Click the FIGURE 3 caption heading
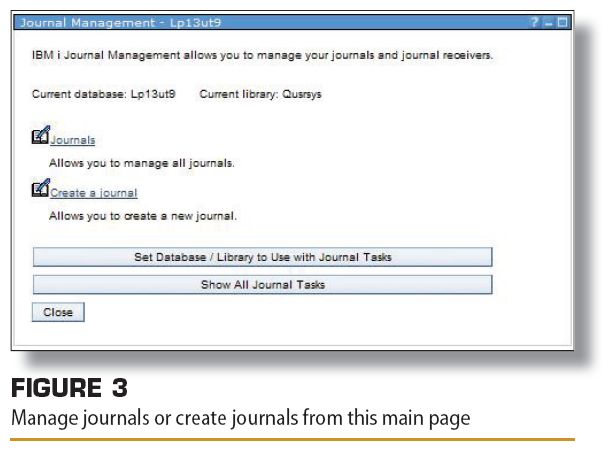This screenshot has width=602, height=452. pyautogui.click(x=69, y=388)
